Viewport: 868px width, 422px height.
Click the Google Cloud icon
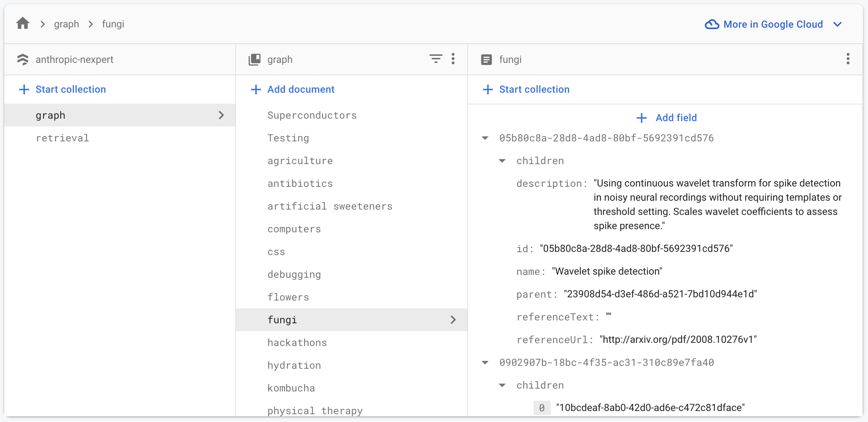[712, 24]
